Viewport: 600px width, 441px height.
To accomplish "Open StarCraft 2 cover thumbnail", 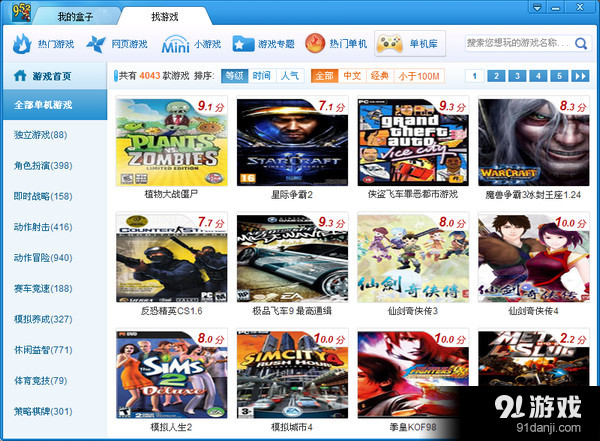I will pos(292,142).
